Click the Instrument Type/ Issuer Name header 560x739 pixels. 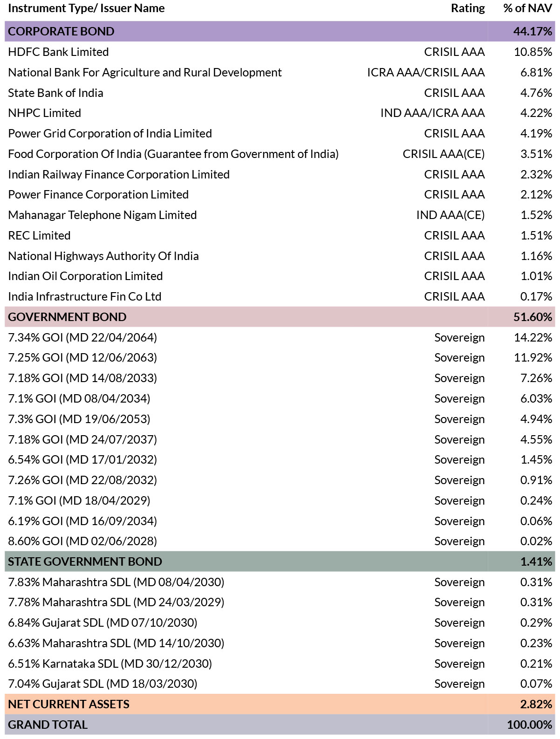[86, 8]
